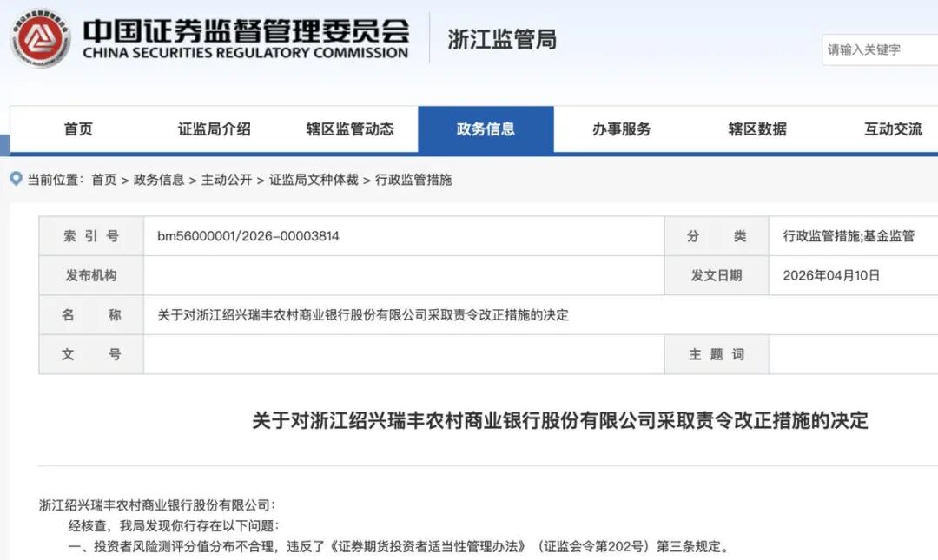The height and width of the screenshot is (560, 938).
Task: Click the 浙江监管局 header title
Action: click(x=502, y=40)
